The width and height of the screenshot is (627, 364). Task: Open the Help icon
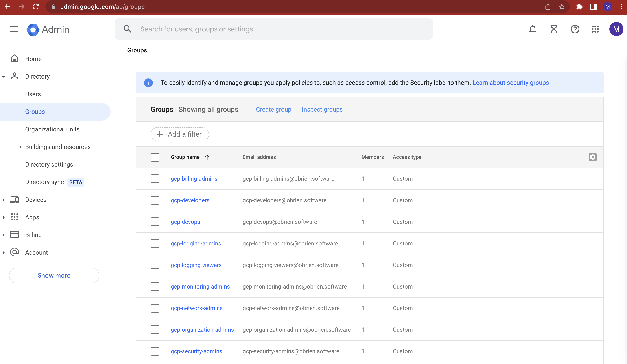click(575, 29)
